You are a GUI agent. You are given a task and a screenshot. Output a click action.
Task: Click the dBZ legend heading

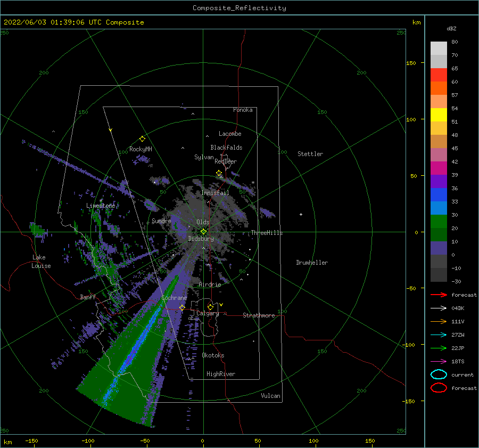[451, 28]
